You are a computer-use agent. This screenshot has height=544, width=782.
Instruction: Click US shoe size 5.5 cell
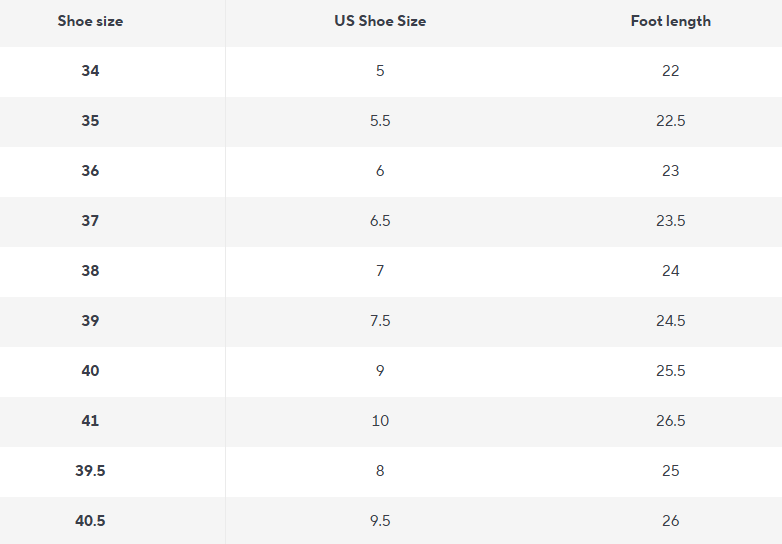[380, 121]
